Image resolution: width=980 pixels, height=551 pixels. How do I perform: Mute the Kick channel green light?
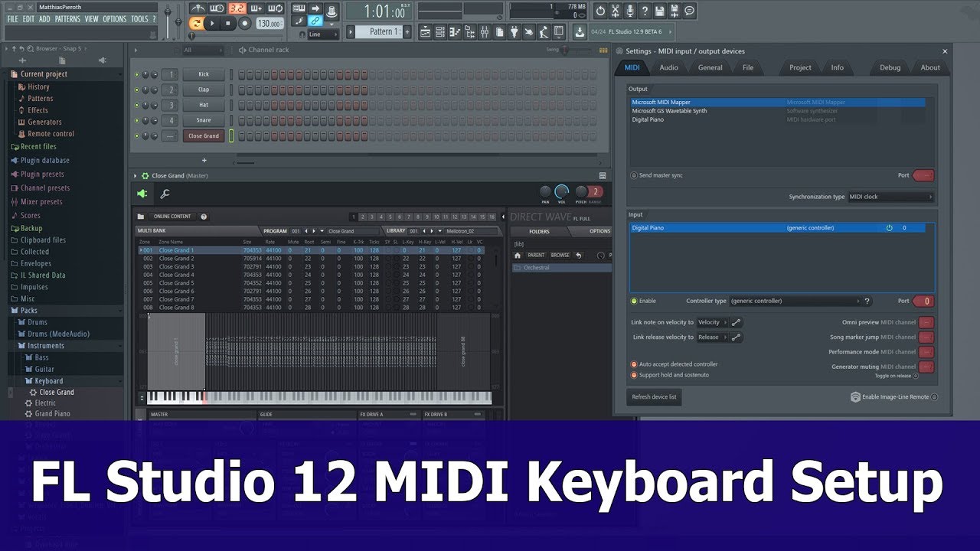pyautogui.click(x=137, y=74)
